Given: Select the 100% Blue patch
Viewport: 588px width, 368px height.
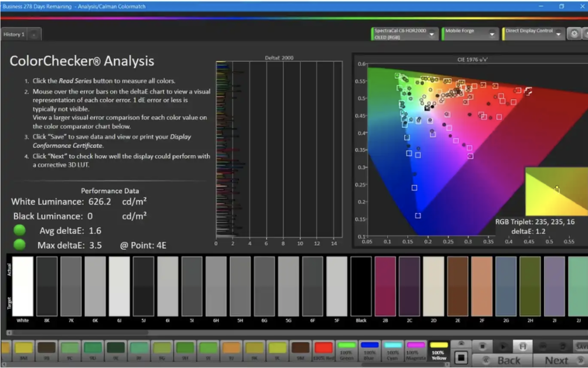Looking at the screenshot, I should 369,350.
